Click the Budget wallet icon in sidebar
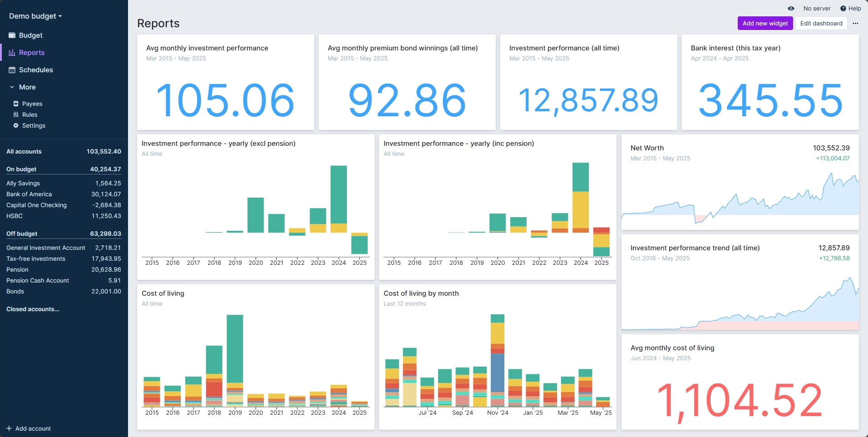The height and width of the screenshot is (437, 868). pyautogui.click(x=12, y=35)
